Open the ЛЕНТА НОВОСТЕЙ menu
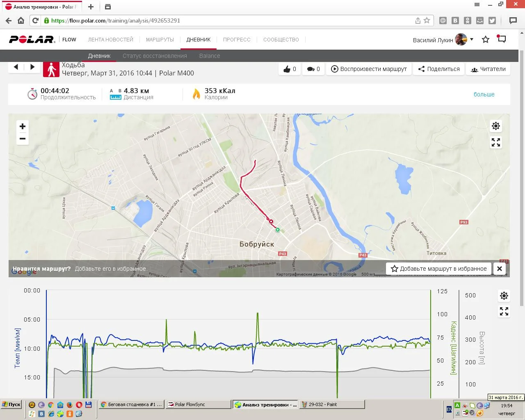This screenshot has height=420, width=525. tap(111, 40)
